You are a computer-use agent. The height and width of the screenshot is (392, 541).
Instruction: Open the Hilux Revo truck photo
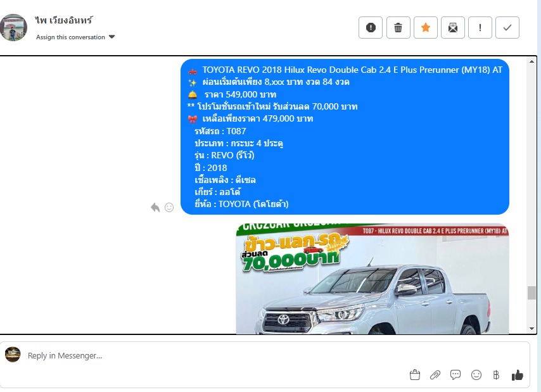pos(372,279)
